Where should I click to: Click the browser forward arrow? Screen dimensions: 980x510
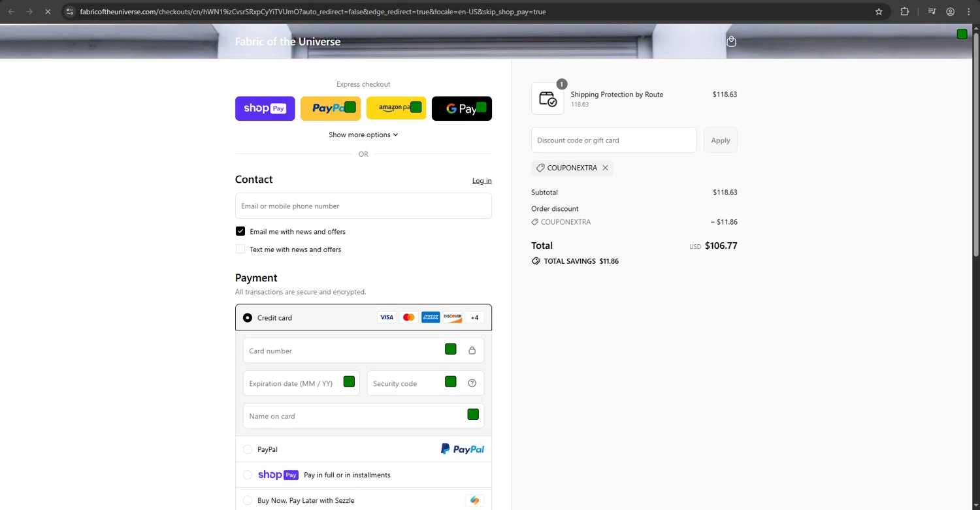[29, 12]
